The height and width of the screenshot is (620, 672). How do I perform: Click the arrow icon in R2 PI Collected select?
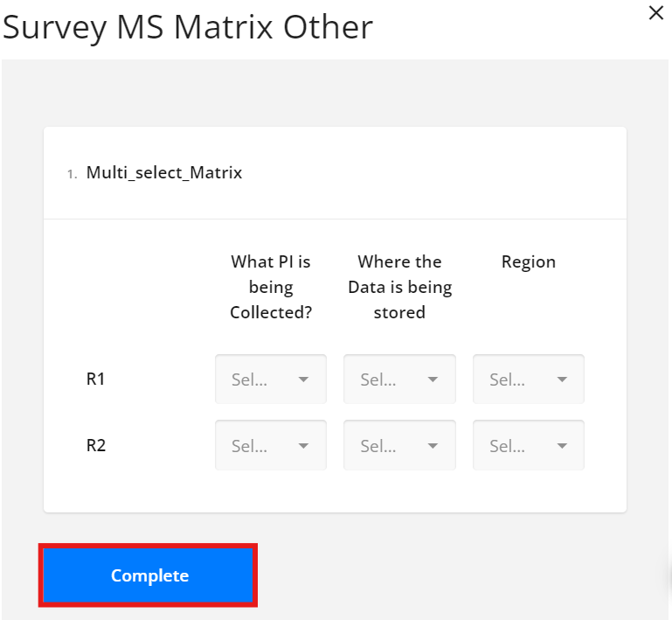point(303,446)
